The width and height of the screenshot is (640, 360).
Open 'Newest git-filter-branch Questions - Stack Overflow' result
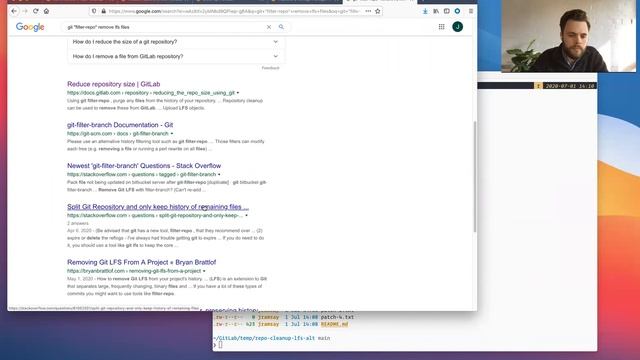click(144, 166)
